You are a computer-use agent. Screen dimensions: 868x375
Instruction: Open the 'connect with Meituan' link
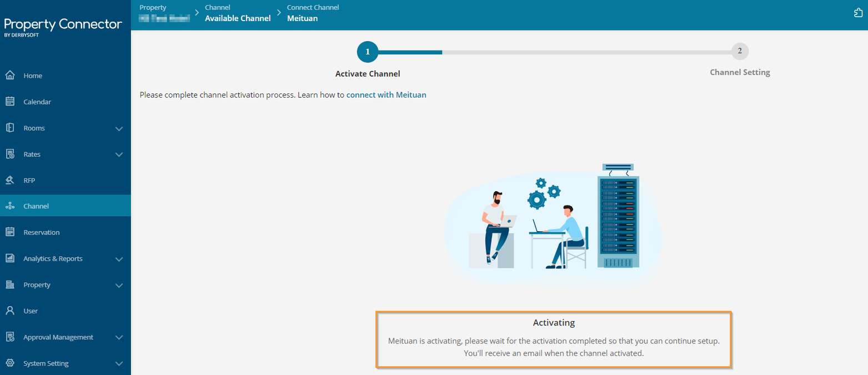[387, 95]
